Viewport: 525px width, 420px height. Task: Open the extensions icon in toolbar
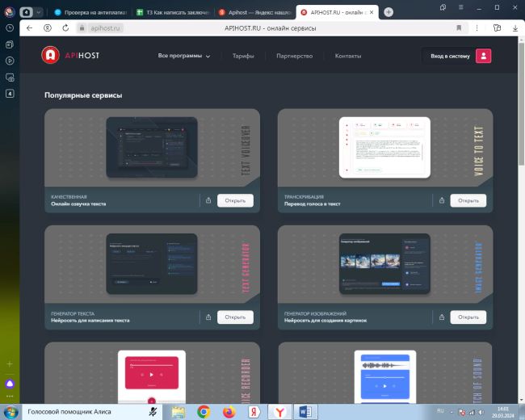498,28
